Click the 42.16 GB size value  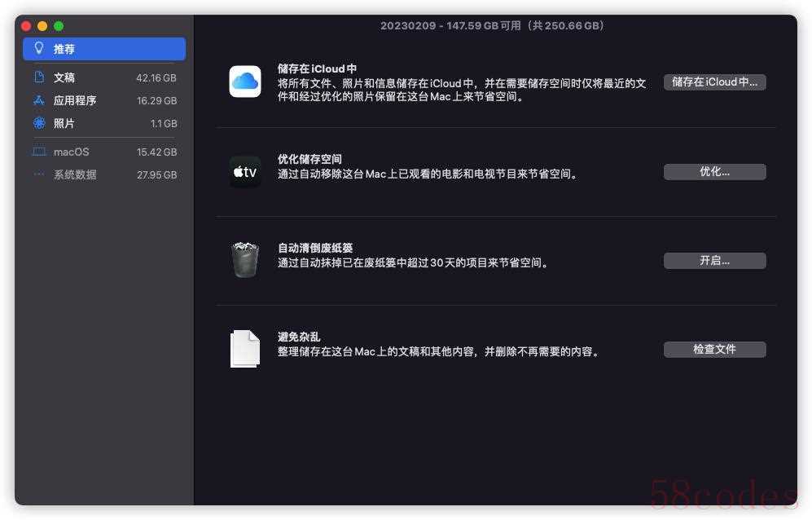[x=156, y=77]
